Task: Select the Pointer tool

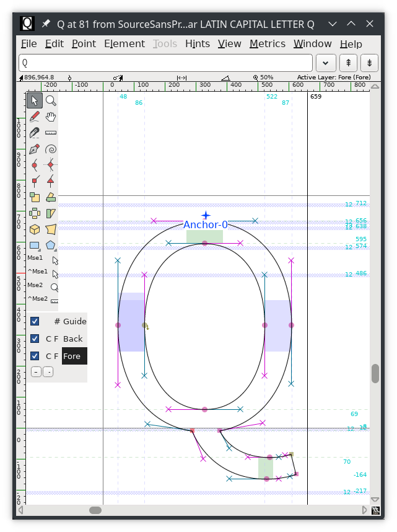Action: coord(35,101)
